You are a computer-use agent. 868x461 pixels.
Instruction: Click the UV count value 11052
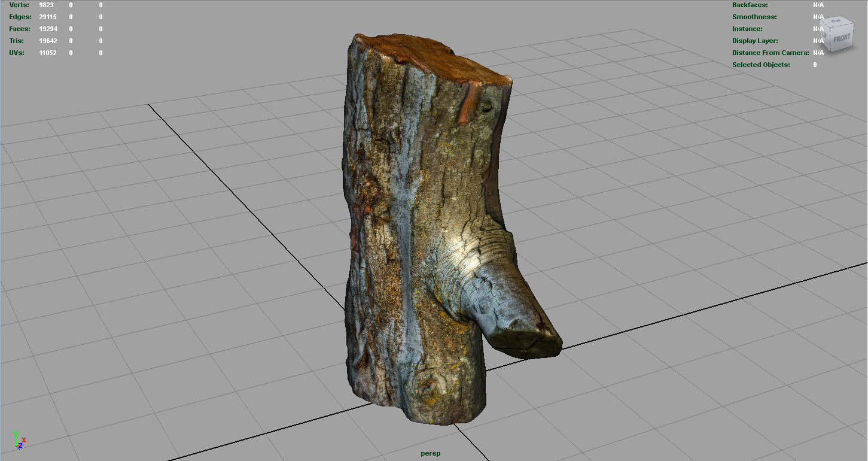point(48,53)
